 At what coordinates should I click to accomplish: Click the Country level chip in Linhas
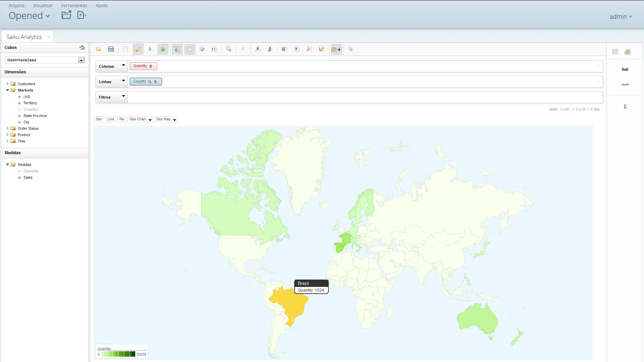(146, 81)
